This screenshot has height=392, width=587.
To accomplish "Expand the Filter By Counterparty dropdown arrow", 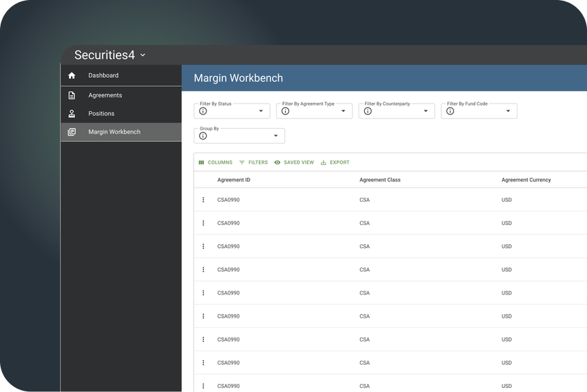I will (425, 111).
